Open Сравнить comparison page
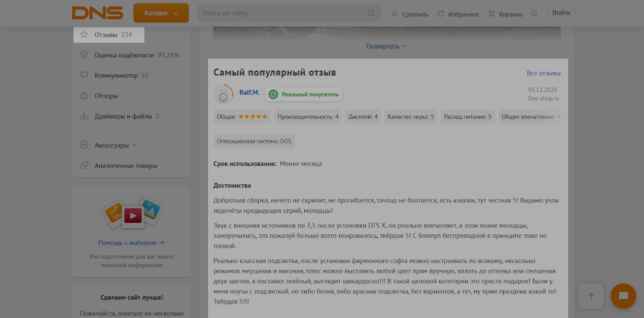This screenshot has width=644, height=318. point(410,14)
